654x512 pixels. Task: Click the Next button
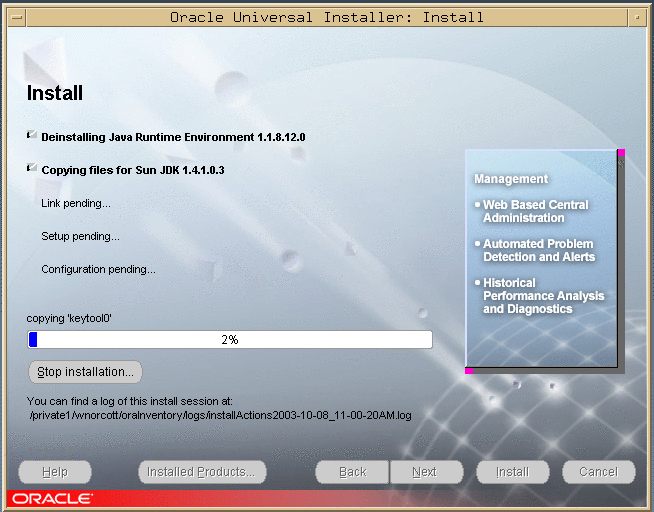426,472
